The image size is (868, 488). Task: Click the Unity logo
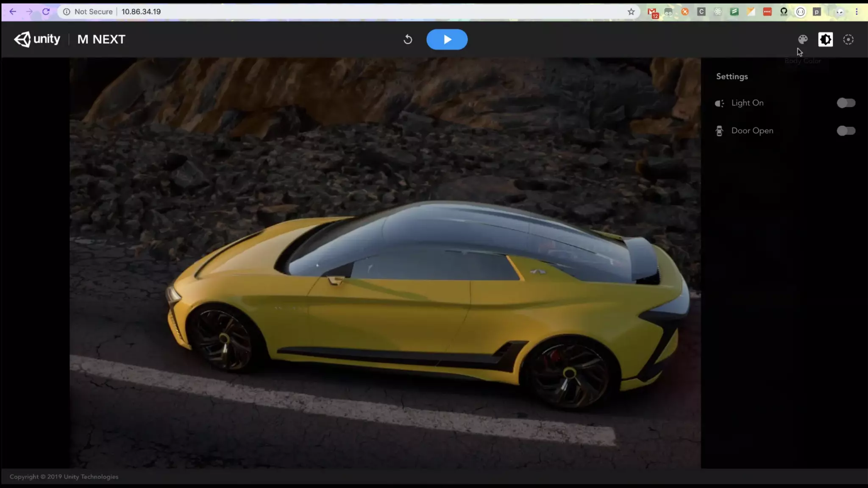pyautogui.click(x=37, y=39)
